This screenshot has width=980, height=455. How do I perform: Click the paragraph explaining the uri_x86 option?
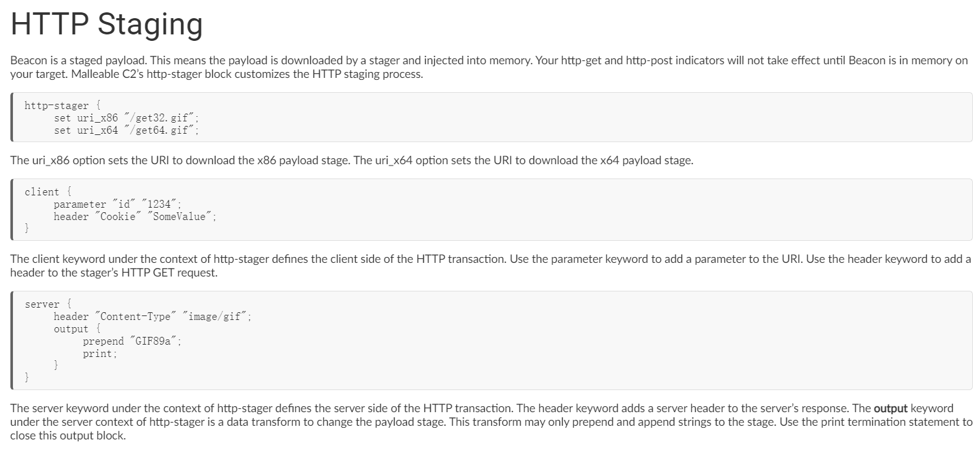tap(352, 160)
